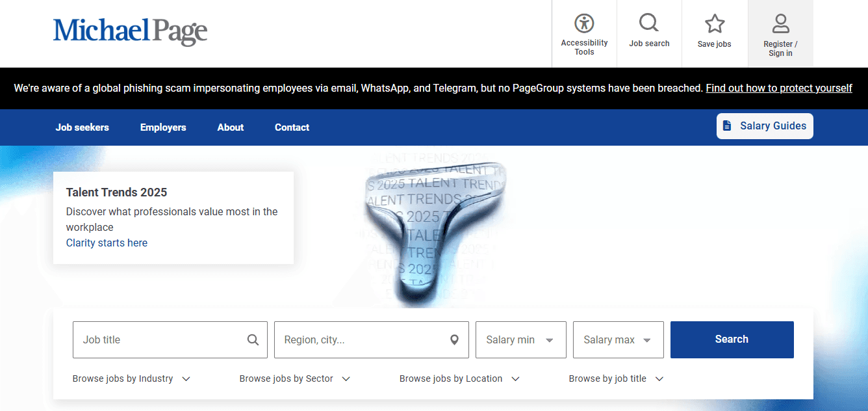
Task: Open the About menu
Action: pos(231,127)
